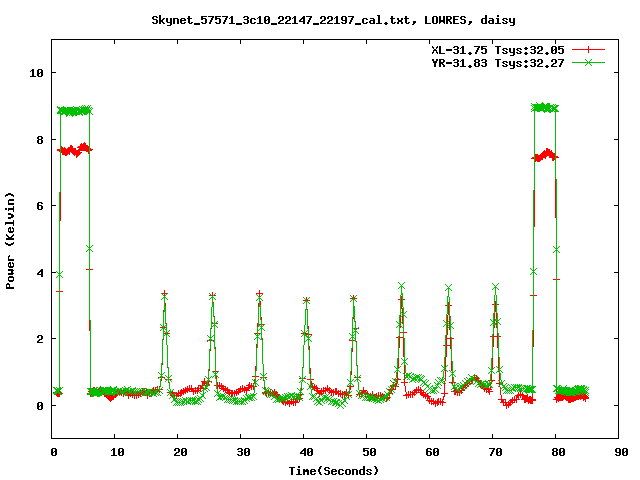Select legend entry XL-31.75 Tsys:32.05
This screenshot has width=640, height=480.
tap(498, 50)
